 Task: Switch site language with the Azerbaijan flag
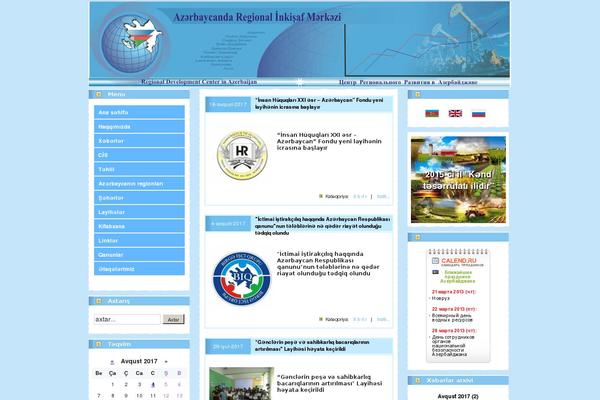pyautogui.click(x=432, y=113)
